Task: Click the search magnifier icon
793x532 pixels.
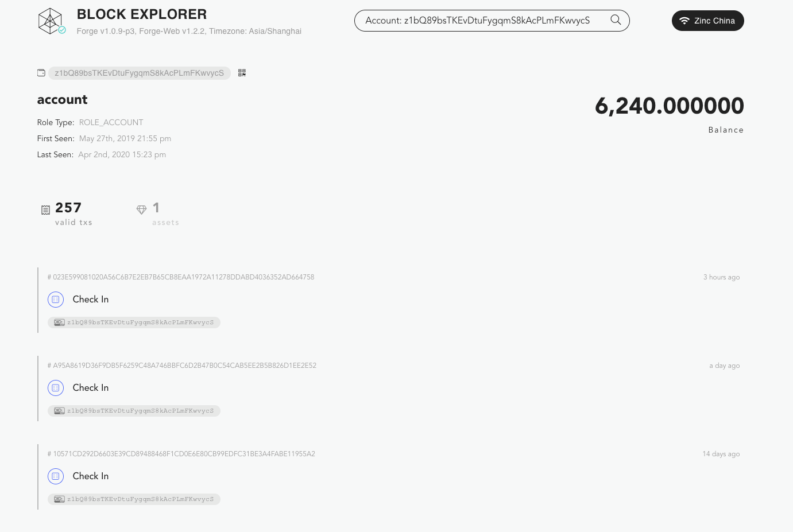Action: coord(616,20)
